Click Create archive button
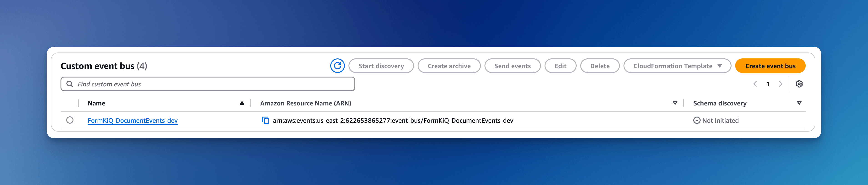 [449, 66]
